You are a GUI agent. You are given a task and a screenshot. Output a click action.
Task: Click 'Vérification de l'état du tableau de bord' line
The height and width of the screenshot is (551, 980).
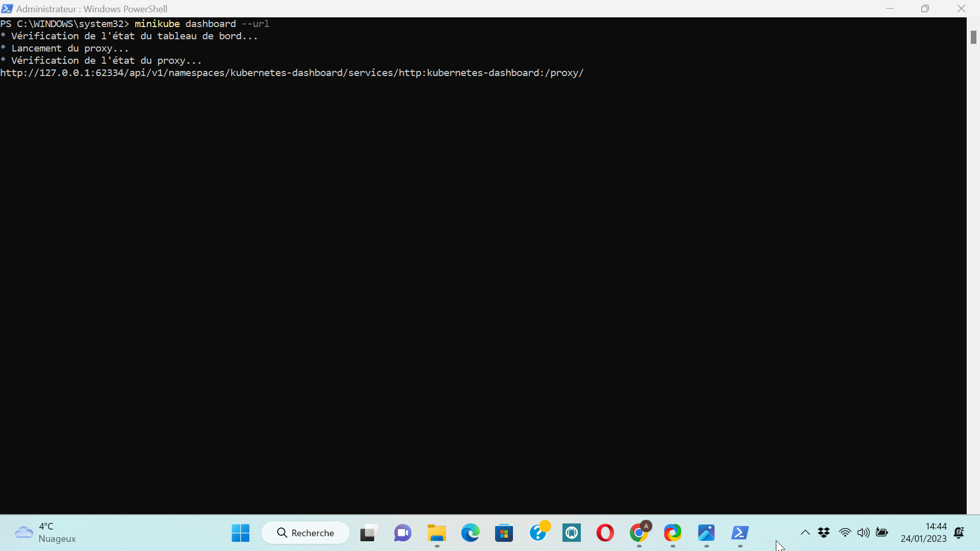[129, 36]
